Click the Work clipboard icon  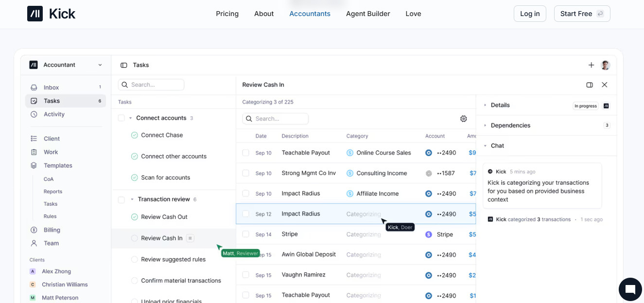[34, 152]
